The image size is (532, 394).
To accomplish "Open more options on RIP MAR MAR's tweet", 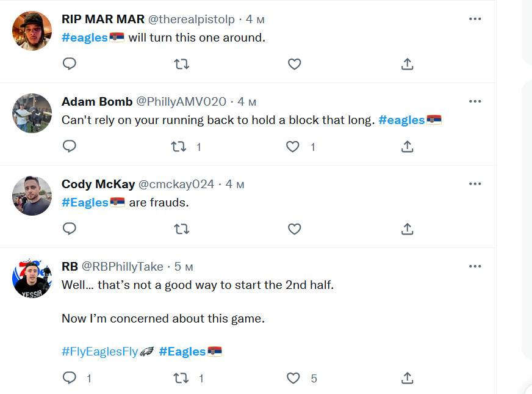I will point(475,19).
